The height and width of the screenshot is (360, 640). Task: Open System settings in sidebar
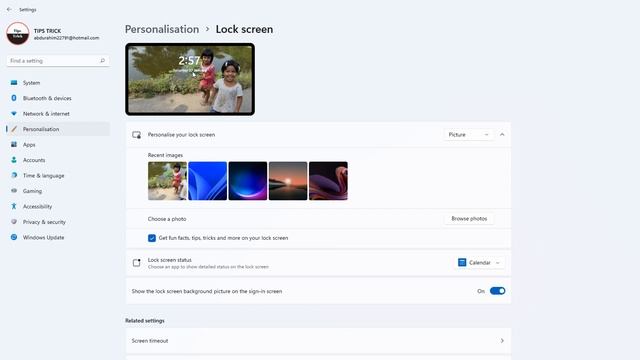[58, 82]
